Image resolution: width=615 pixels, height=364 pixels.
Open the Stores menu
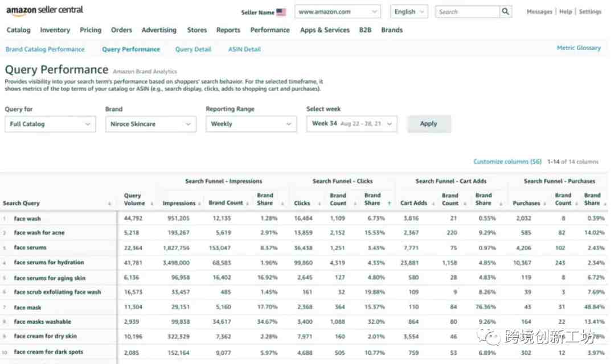pos(197,30)
